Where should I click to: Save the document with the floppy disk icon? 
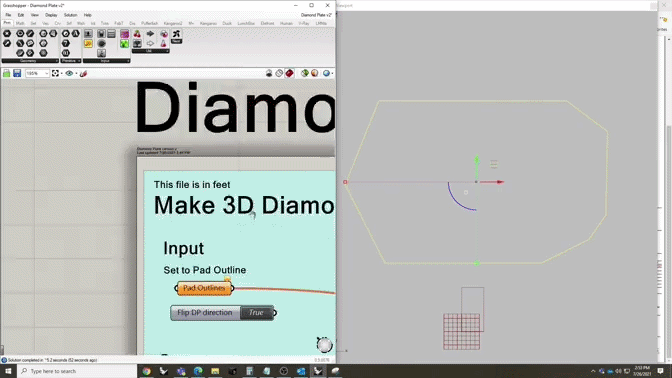[x=17, y=73]
